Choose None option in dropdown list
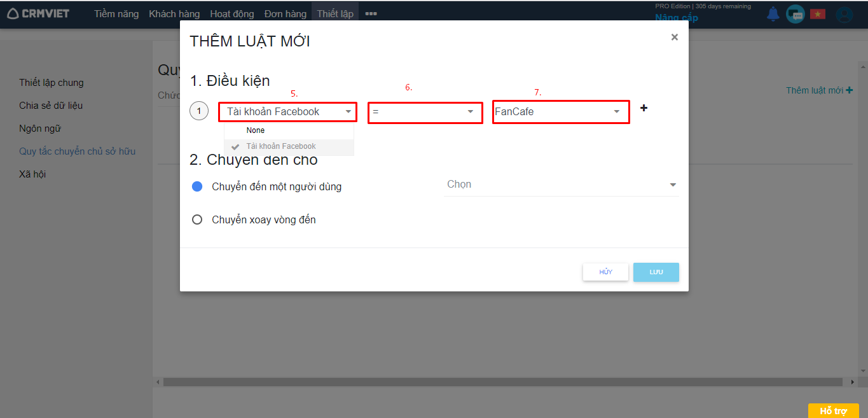The height and width of the screenshot is (418, 868). tap(256, 130)
